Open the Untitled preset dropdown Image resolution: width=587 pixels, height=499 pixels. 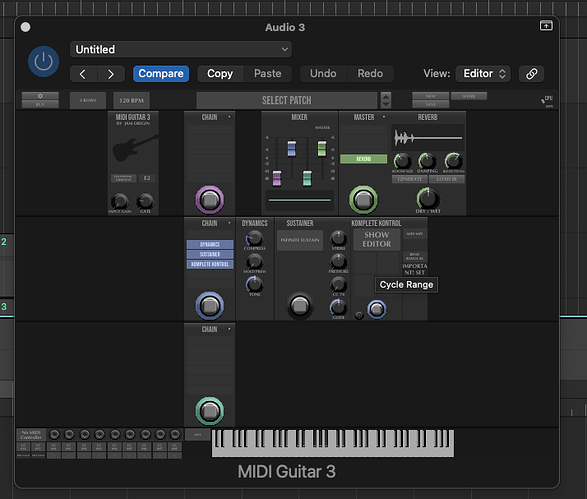click(181, 49)
